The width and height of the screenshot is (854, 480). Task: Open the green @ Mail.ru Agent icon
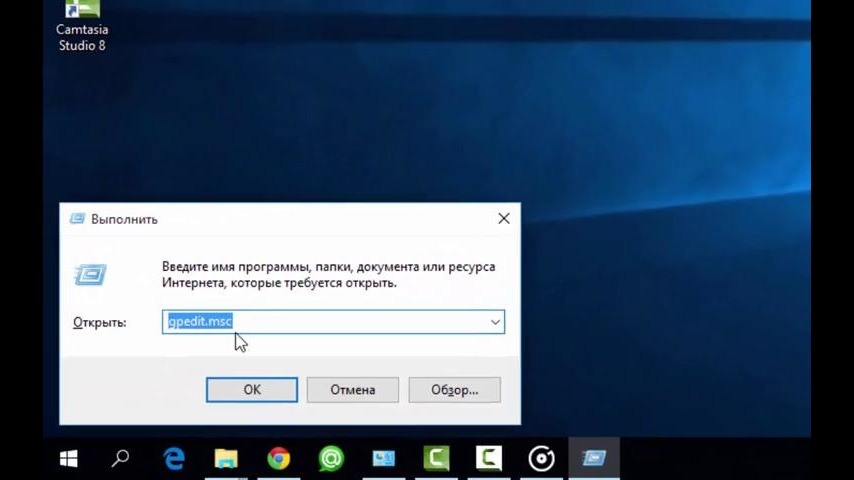tap(331, 458)
